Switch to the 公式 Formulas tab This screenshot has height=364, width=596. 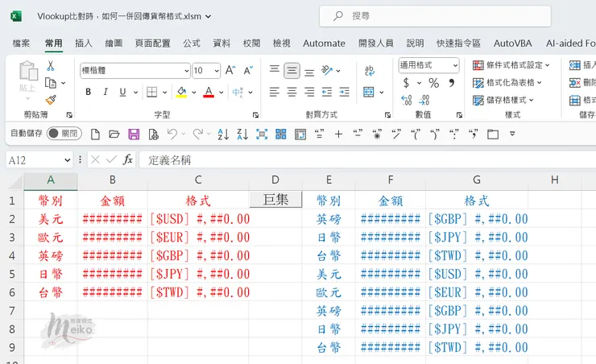(192, 43)
